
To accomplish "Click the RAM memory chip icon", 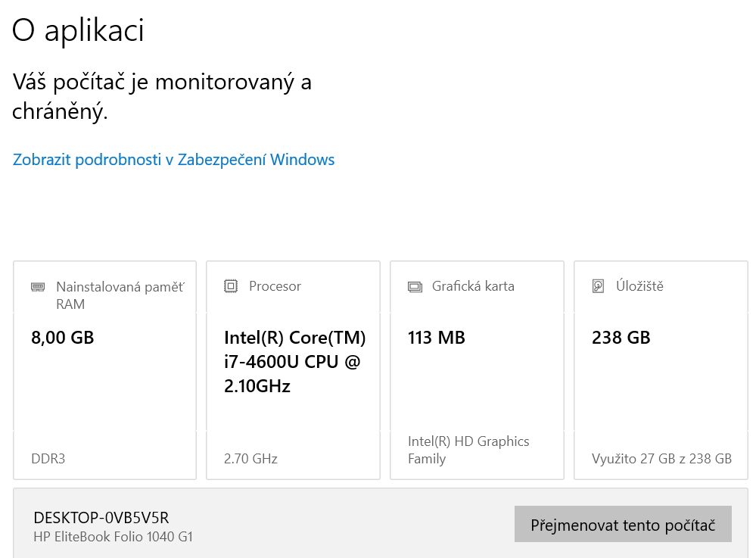I will coord(38,287).
